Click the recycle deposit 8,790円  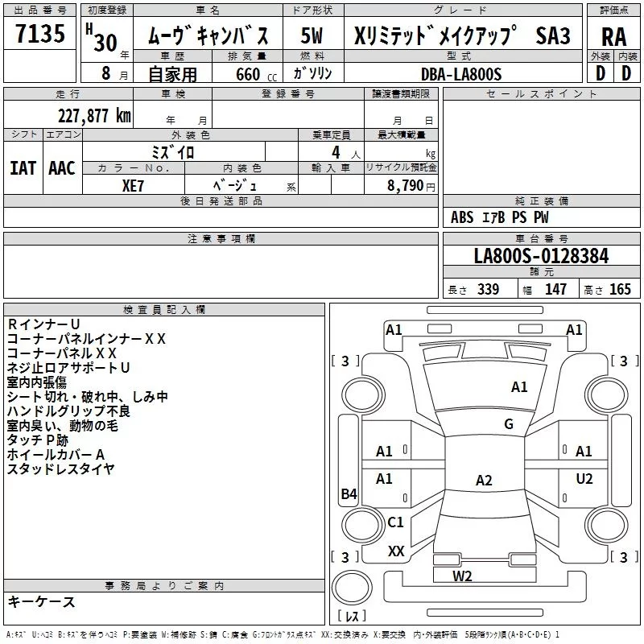click(x=411, y=186)
